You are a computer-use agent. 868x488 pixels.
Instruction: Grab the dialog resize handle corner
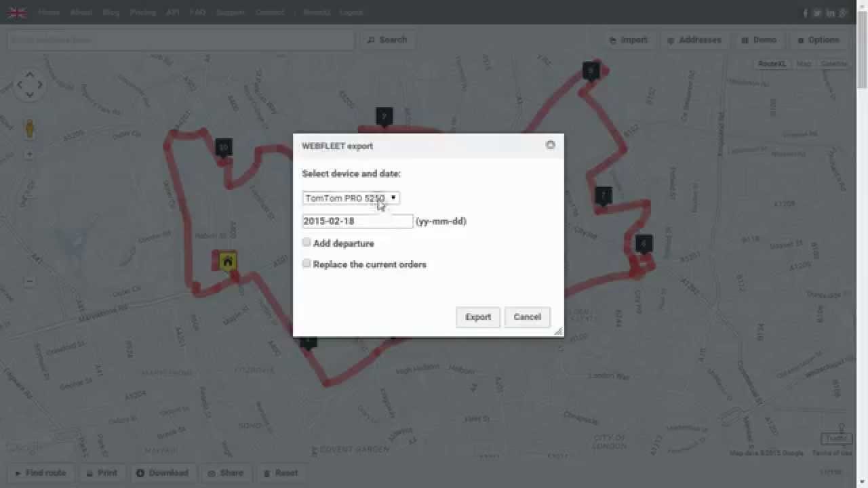(559, 331)
